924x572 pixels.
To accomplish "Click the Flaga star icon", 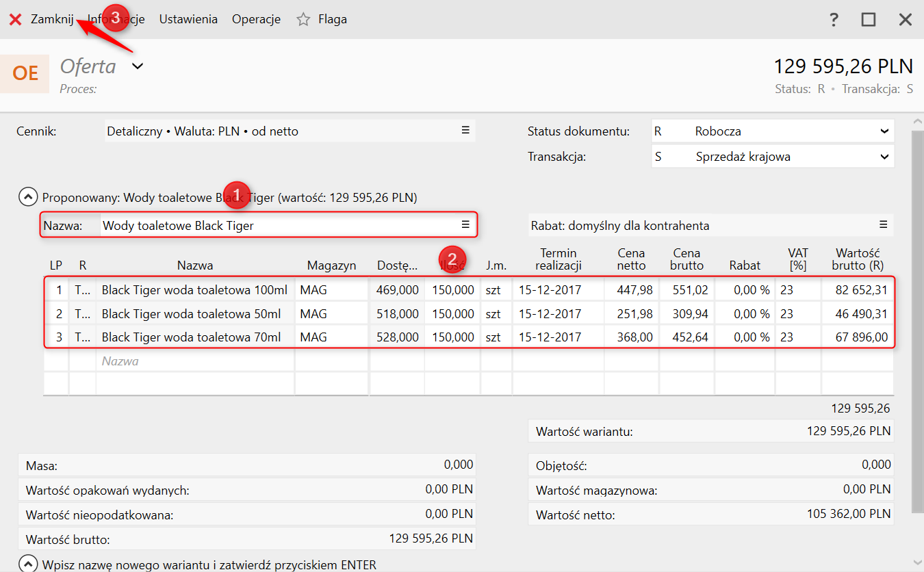I will point(303,20).
